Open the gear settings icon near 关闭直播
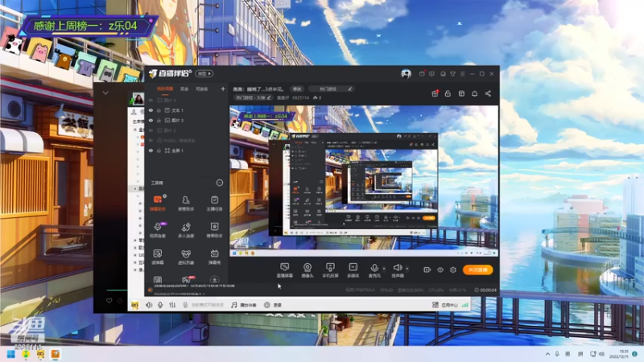 pyautogui.click(x=453, y=269)
